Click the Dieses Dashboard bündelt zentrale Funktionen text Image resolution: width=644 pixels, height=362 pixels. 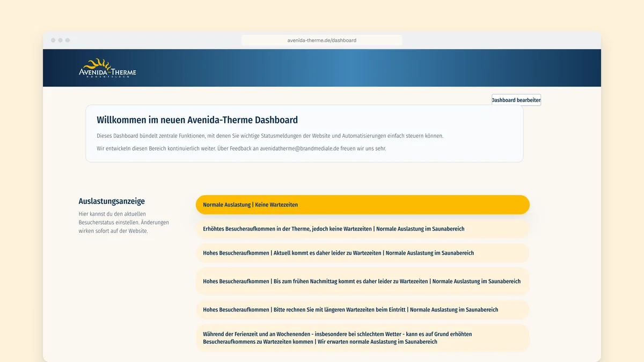coord(270,136)
